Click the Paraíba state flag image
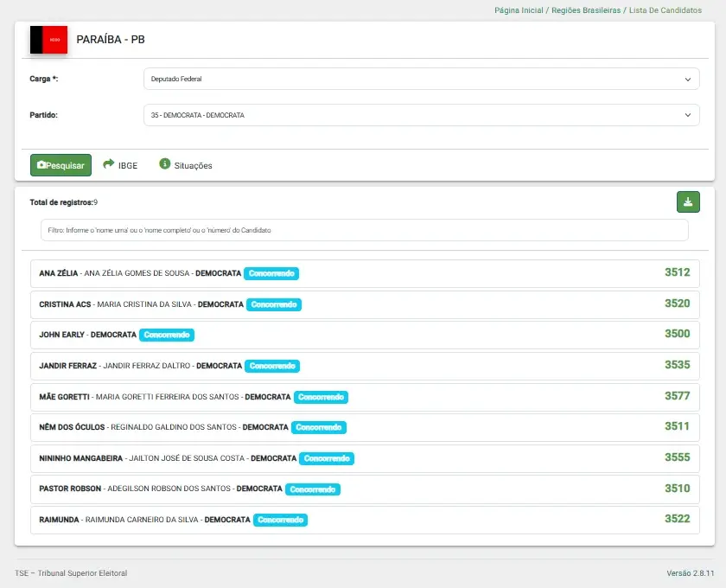Screen dimensions: 726x588 tap(48, 40)
